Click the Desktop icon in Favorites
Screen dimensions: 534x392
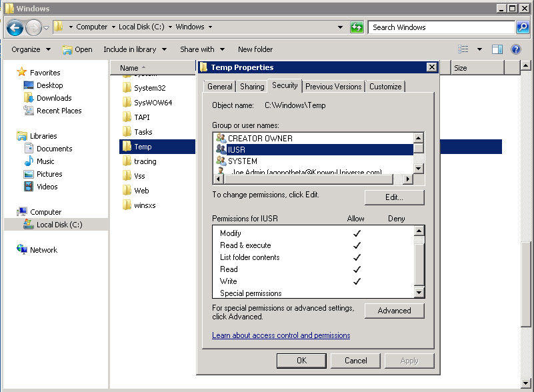(29, 85)
